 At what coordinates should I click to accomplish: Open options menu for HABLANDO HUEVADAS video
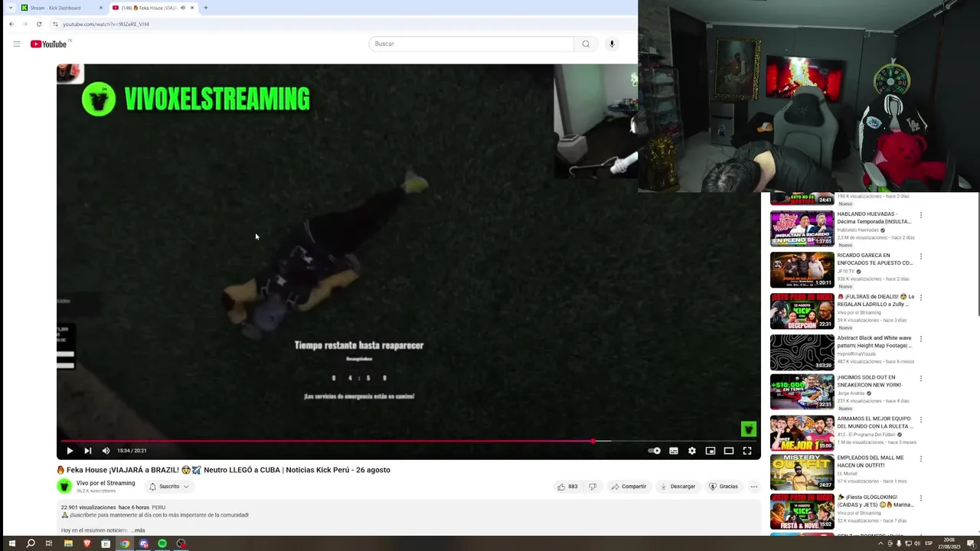click(921, 215)
